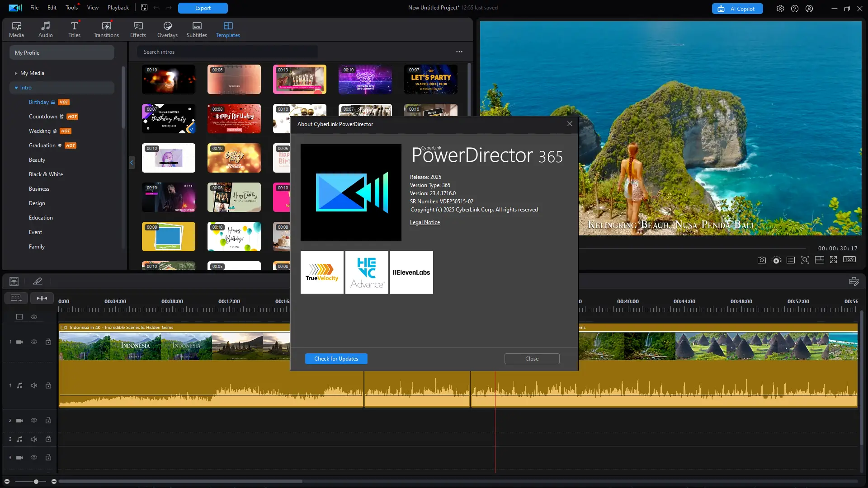Collapse the Intro category
The height and width of the screenshot is (488, 868).
click(16, 88)
